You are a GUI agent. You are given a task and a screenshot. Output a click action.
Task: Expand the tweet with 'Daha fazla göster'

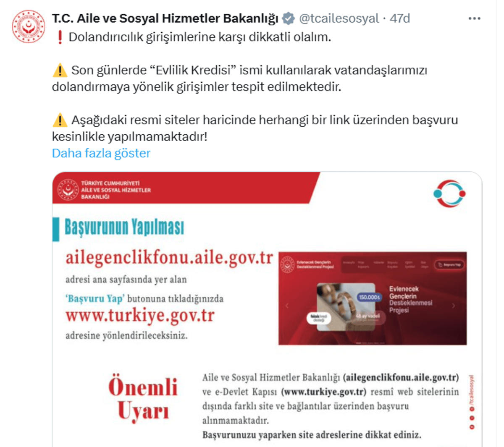[x=101, y=153]
